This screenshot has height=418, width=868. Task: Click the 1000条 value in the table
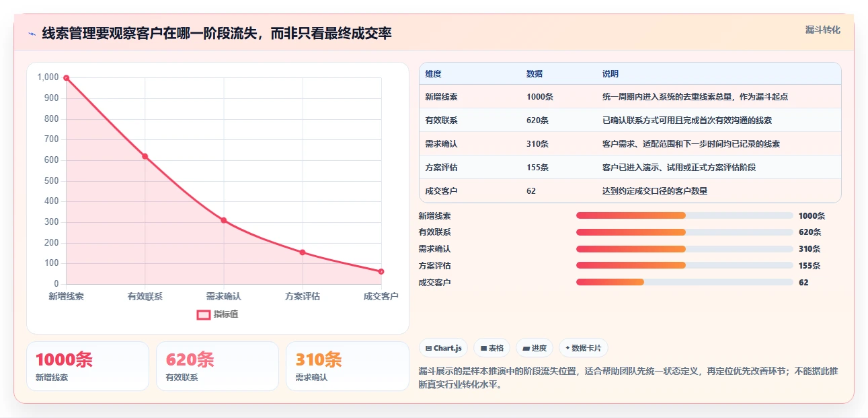[540, 97]
